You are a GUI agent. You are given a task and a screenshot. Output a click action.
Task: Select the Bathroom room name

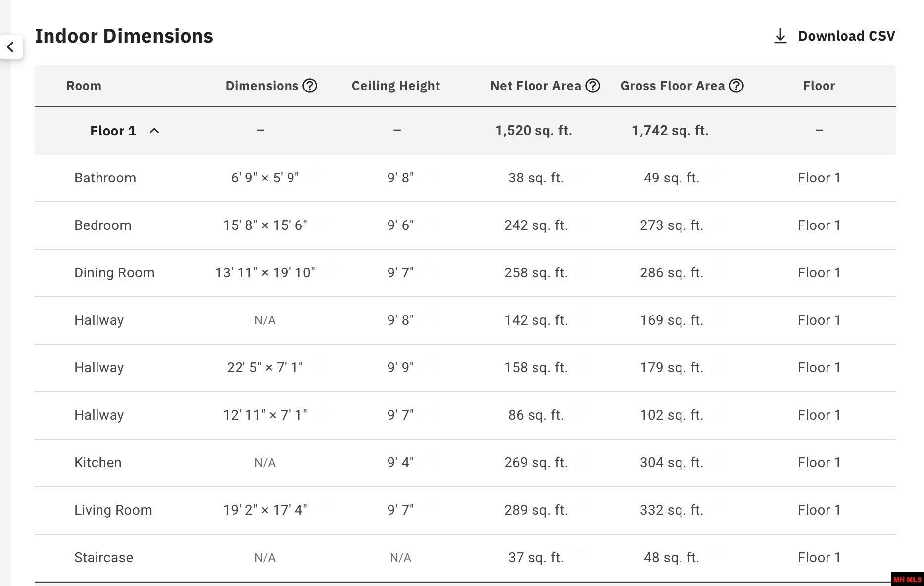tap(105, 178)
